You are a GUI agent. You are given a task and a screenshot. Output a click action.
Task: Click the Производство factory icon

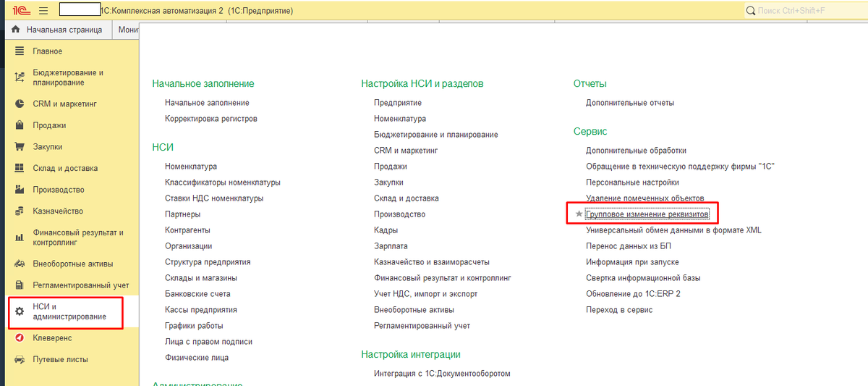click(20, 190)
